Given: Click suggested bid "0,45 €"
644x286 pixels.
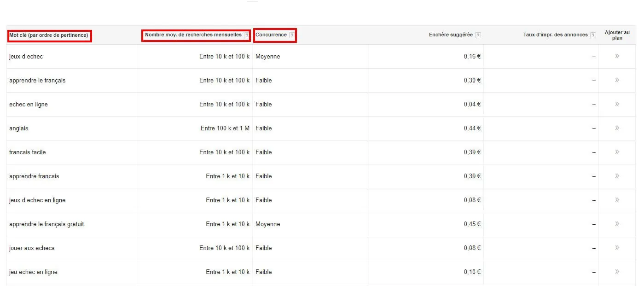Looking at the screenshot, I should point(472,224).
